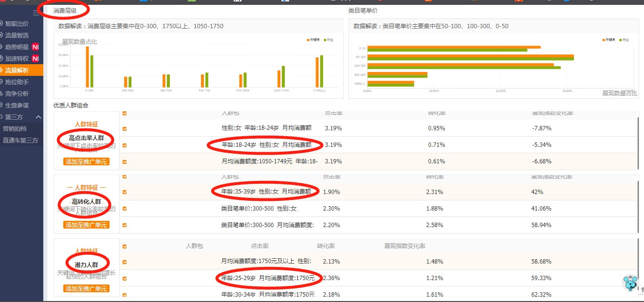Viewport: 644px width, 302px height.
Task: Open 竞争分析 in the sidebar
Action: [17, 93]
